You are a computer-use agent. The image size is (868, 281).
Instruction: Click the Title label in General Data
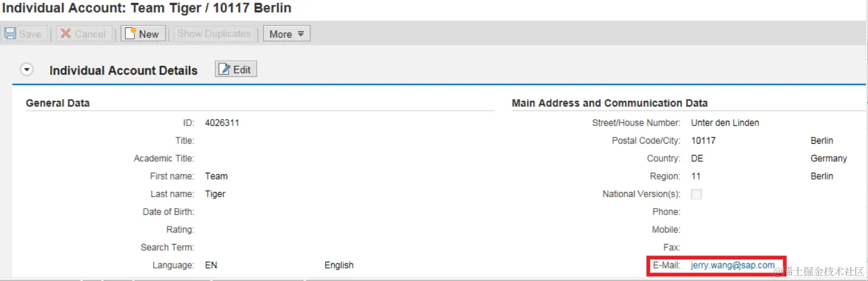coord(185,140)
